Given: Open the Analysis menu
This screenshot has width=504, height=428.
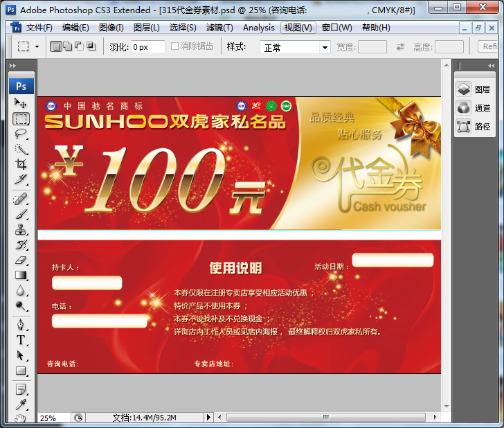Looking at the screenshot, I should coord(259,28).
